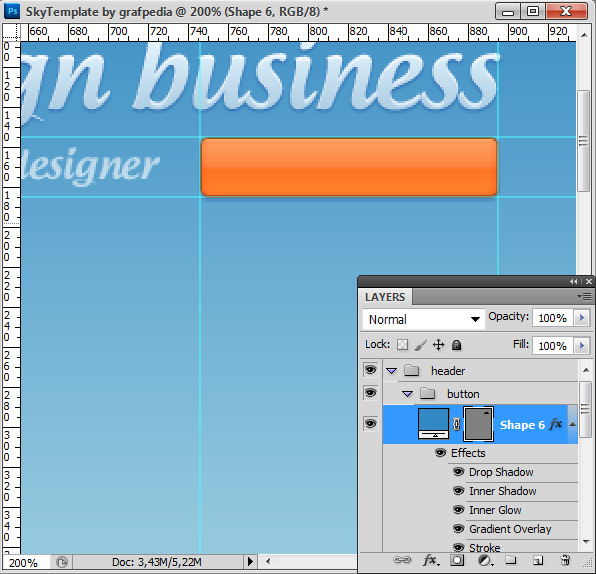Viewport: 596px width, 574px height.
Task: Click the Inner Shadow effect entry
Action: click(x=502, y=491)
